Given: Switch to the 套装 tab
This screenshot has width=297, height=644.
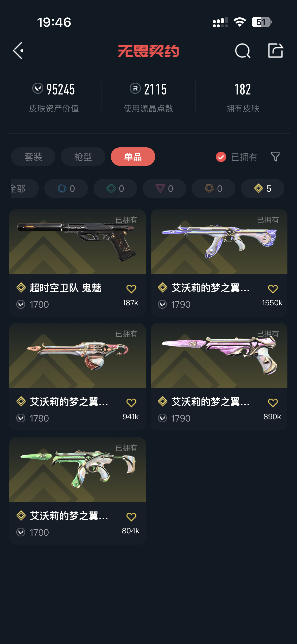Looking at the screenshot, I should (x=33, y=157).
